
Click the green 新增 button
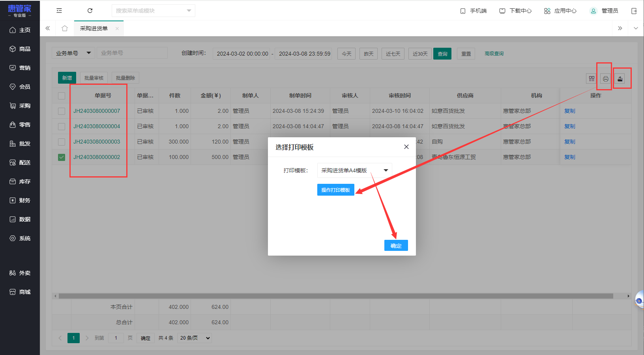67,78
